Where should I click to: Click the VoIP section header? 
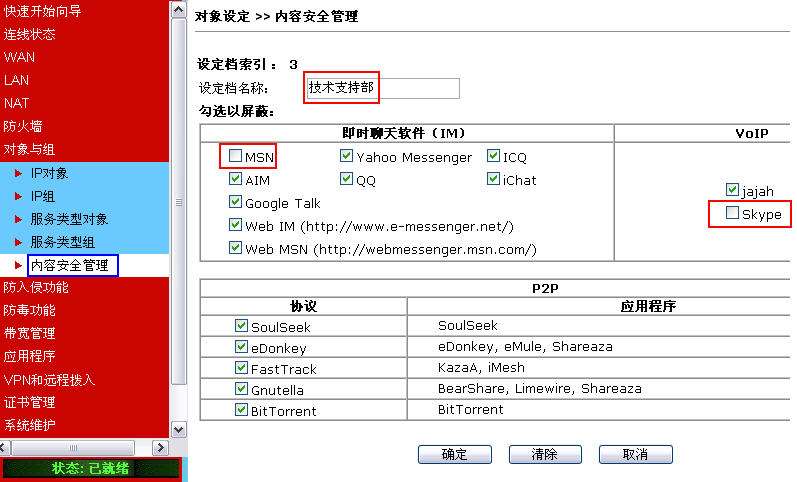752,133
